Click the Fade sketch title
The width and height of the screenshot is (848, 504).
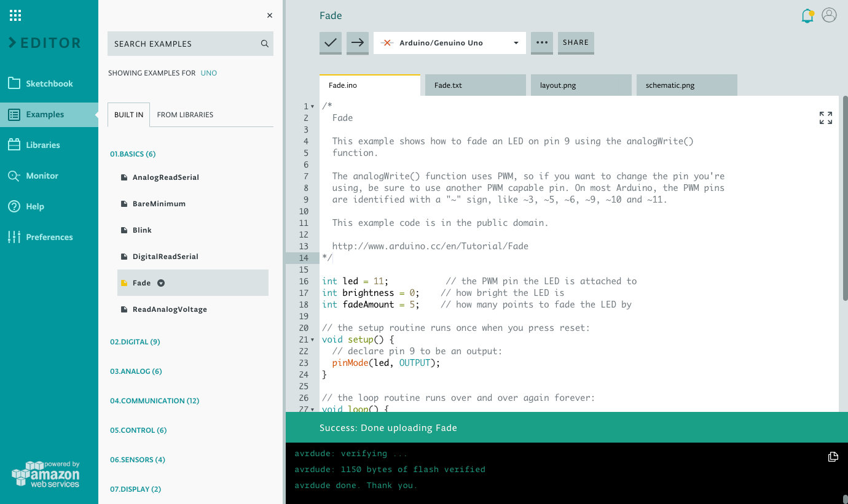(331, 16)
